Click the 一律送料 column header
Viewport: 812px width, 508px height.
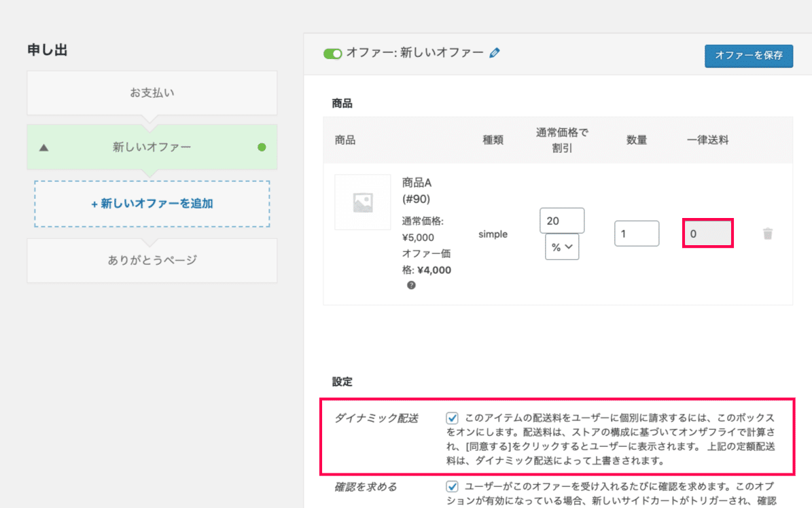tap(707, 140)
